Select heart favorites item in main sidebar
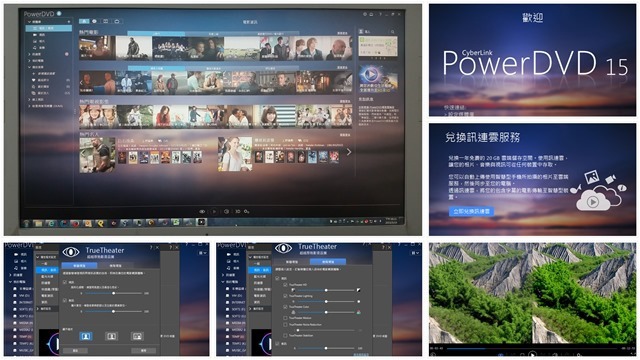Viewport: 640px width, 360px height. click(x=34, y=80)
